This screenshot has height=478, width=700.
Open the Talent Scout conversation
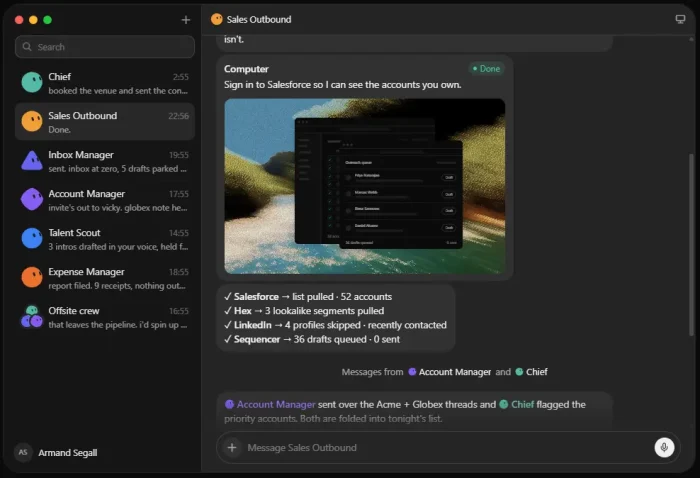(x=105, y=239)
